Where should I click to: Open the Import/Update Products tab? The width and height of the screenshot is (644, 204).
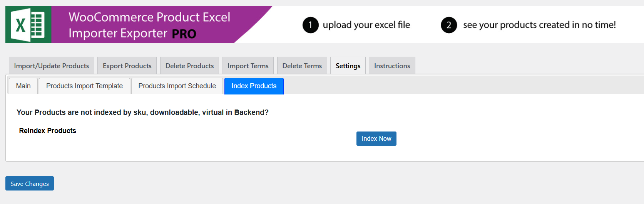tap(52, 66)
